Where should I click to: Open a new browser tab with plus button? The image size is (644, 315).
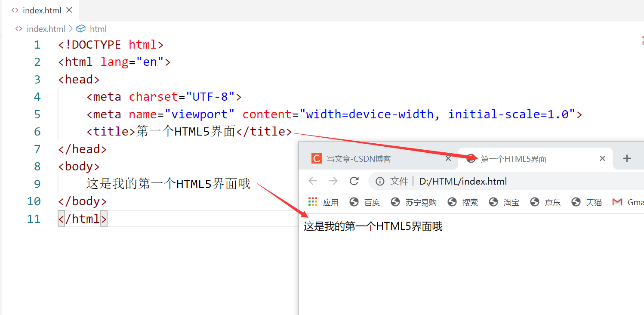[x=627, y=158]
